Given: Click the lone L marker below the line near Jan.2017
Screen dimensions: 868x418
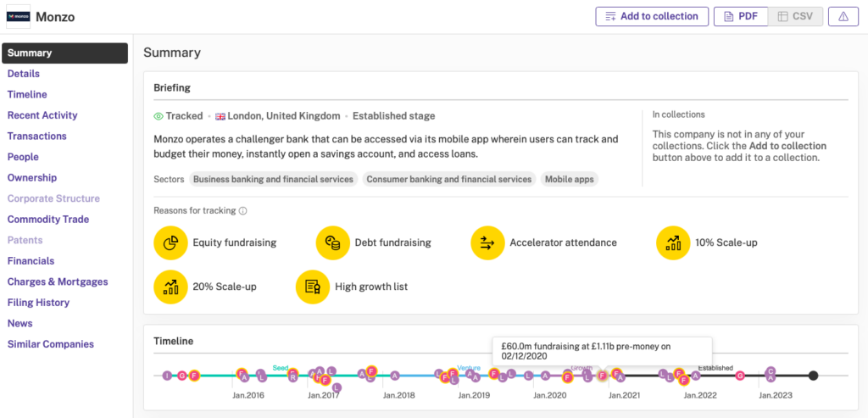Looking at the screenshot, I should point(337,387).
